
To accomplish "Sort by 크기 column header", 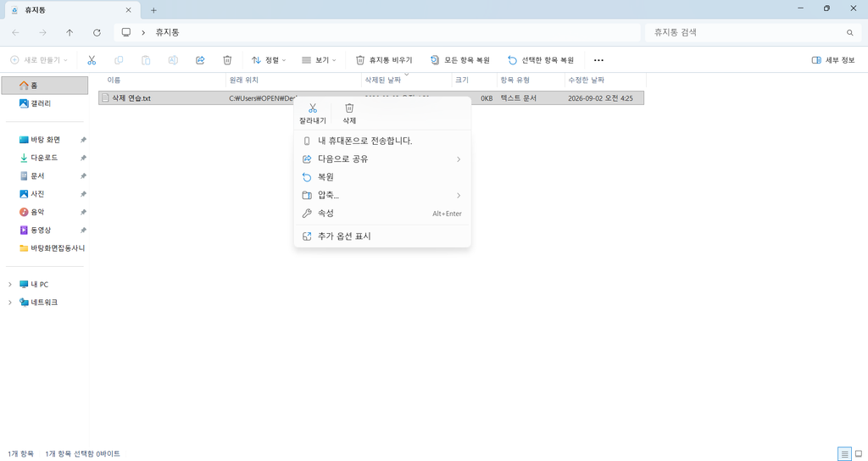I will [475, 81].
